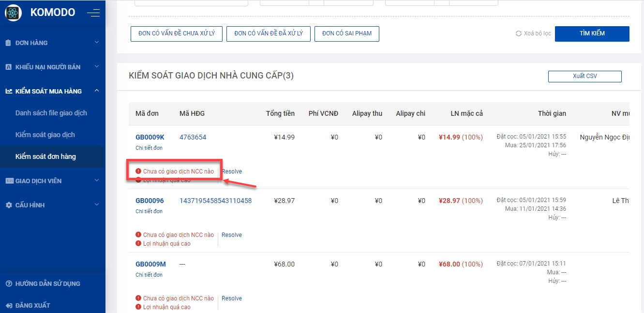Click the Đăng xuất logout icon

(8, 305)
